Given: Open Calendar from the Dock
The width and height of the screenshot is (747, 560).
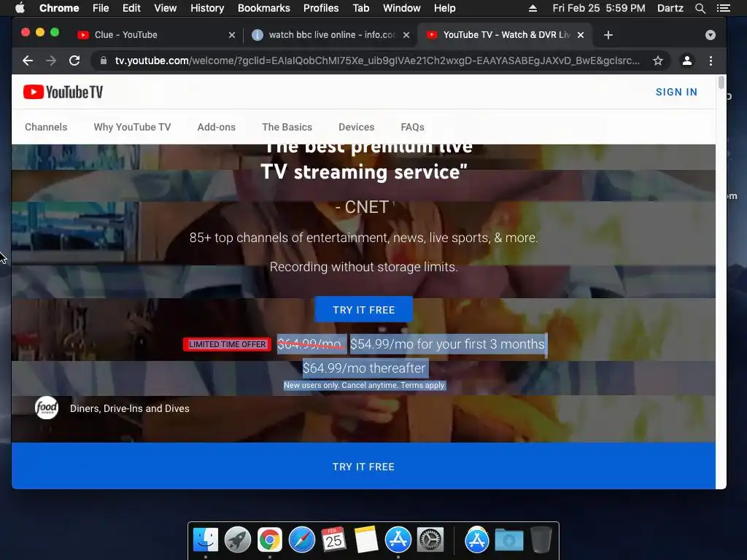Looking at the screenshot, I should (x=333, y=540).
